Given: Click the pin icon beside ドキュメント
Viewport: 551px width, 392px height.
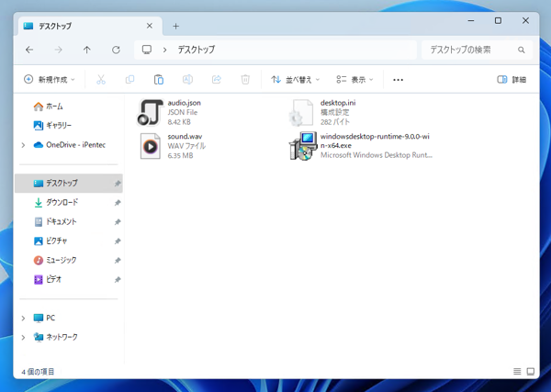Looking at the screenshot, I should tap(118, 222).
